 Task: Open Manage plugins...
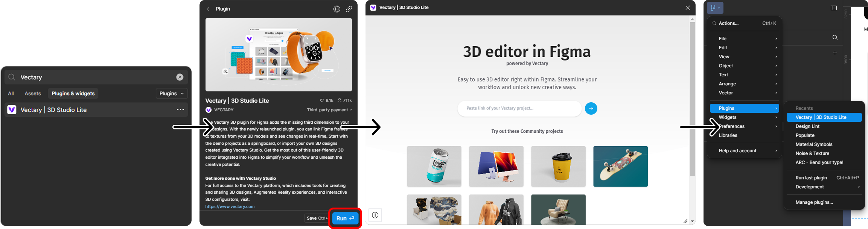[x=824, y=202]
